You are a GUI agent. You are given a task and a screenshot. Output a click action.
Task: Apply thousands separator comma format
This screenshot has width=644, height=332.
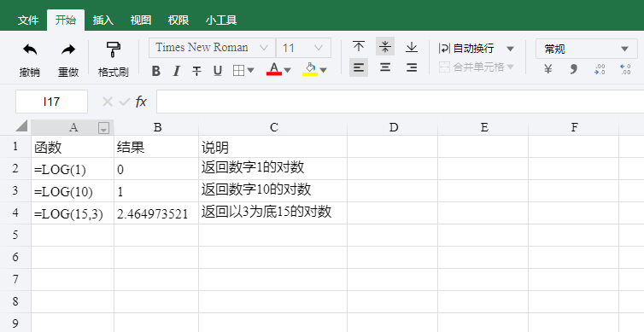573,69
